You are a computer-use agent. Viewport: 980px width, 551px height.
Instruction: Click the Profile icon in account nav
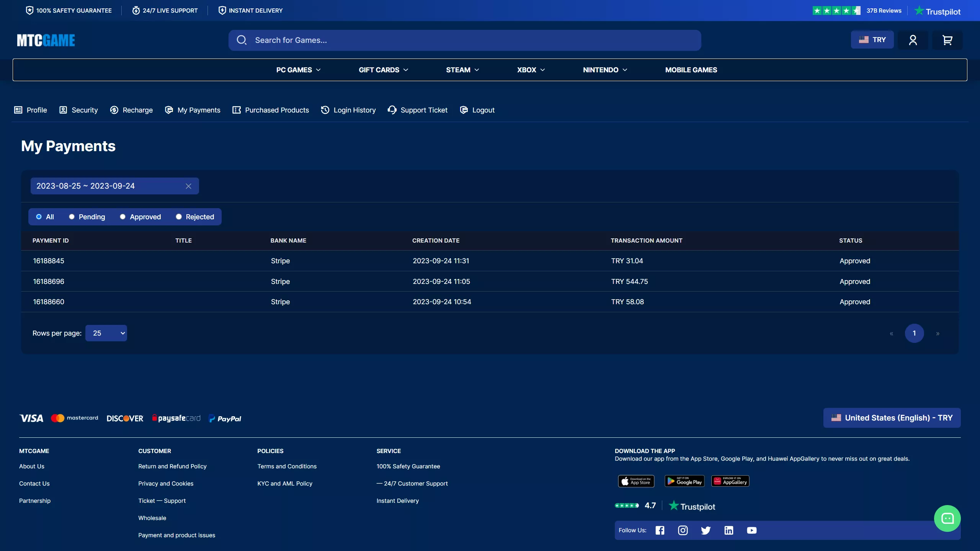[18, 110]
